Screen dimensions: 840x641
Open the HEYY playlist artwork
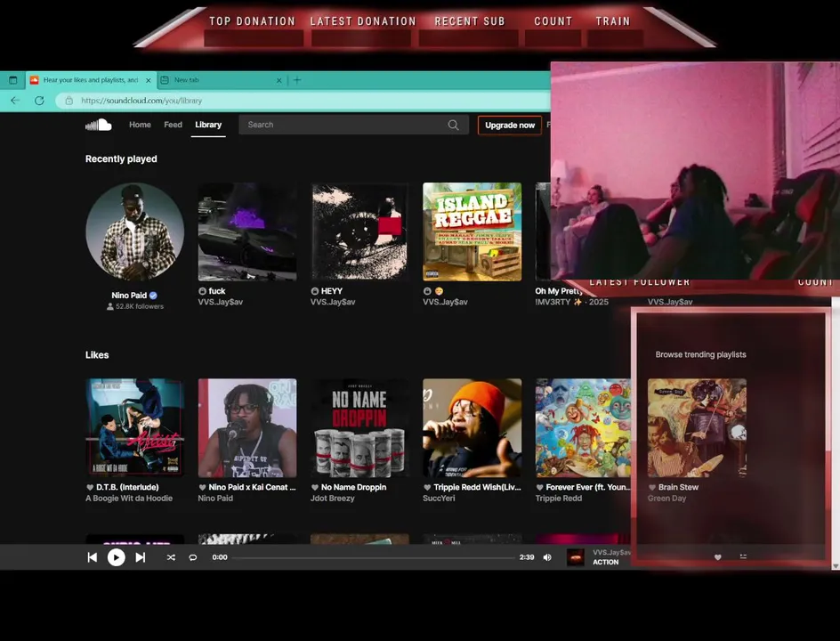point(359,231)
